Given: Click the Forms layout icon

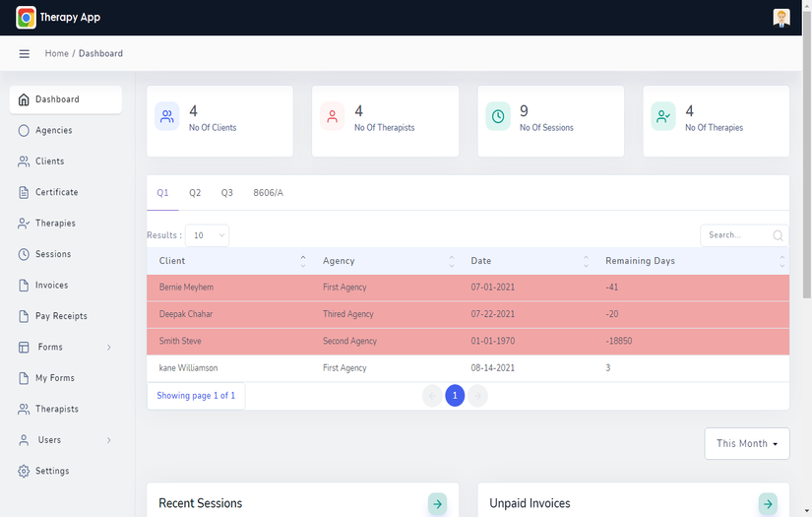Looking at the screenshot, I should pos(24,347).
